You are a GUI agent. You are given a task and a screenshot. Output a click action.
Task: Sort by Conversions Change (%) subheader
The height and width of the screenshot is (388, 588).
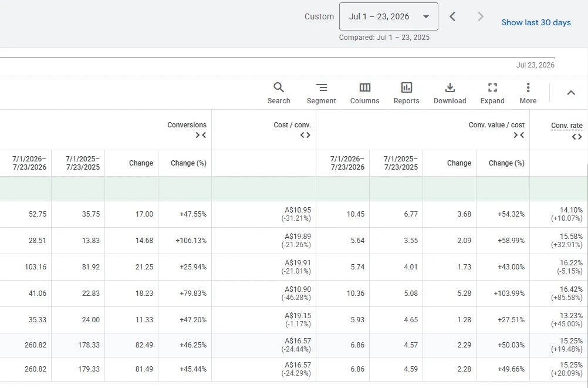coord(188,163)
